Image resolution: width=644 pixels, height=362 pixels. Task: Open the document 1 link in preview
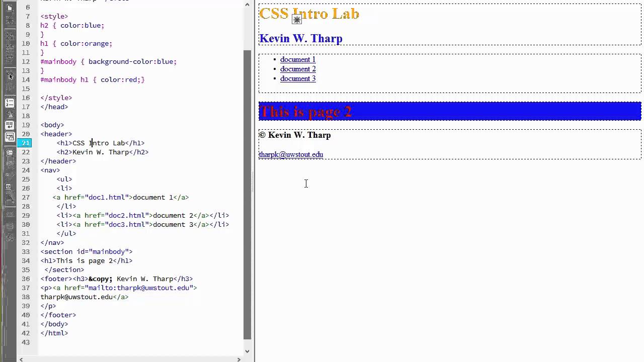pos(298,59)
